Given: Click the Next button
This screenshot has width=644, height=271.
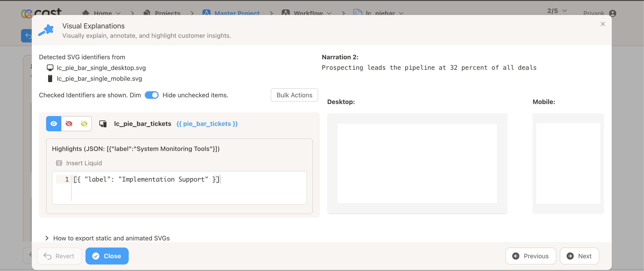Looking at the screenshot, I should pyautogui.click(x=579, y=256).
